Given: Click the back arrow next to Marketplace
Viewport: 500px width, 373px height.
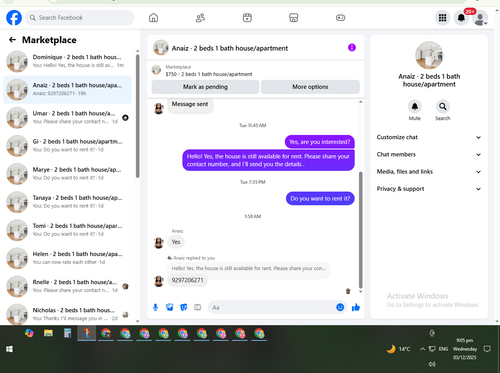Looking at the screenshot, I should [x=12, y=40].
